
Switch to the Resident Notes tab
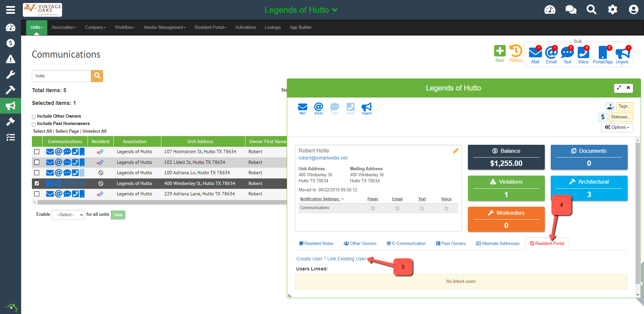click(316, 244)
